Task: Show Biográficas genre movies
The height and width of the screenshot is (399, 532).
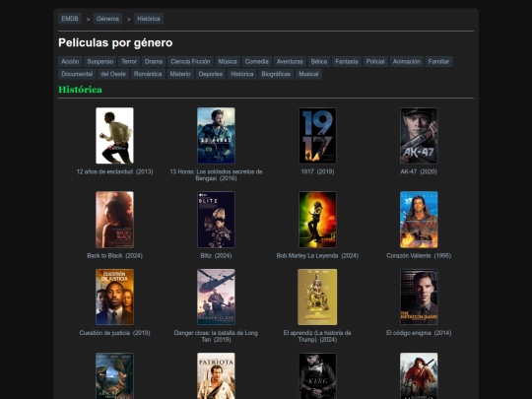Action: [276, 74]
